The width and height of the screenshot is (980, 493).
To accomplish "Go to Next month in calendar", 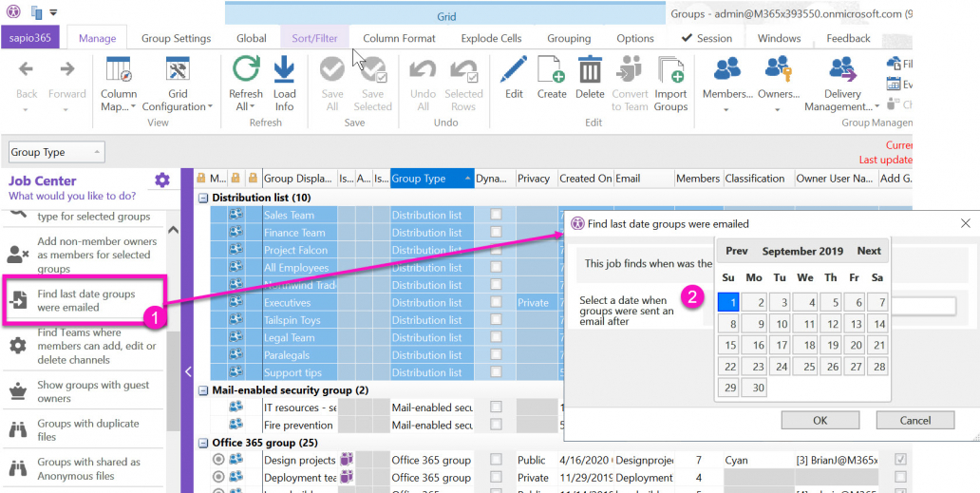I will (x=869, y=251).
